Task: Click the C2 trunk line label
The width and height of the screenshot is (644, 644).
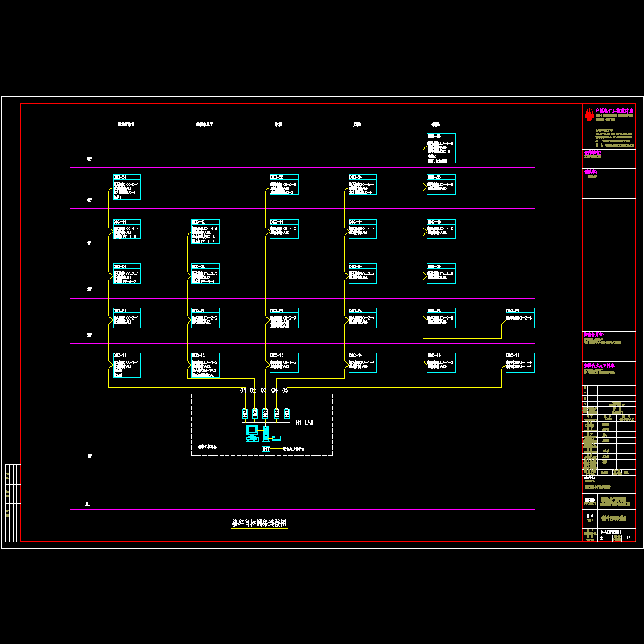Action: [253, 390]
